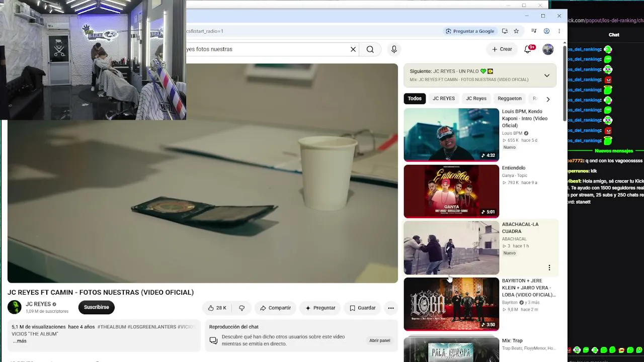This screenshot has width=644, height=362.
Task: Open the #THEALBUM hashtag link
Action: [112, 327]
